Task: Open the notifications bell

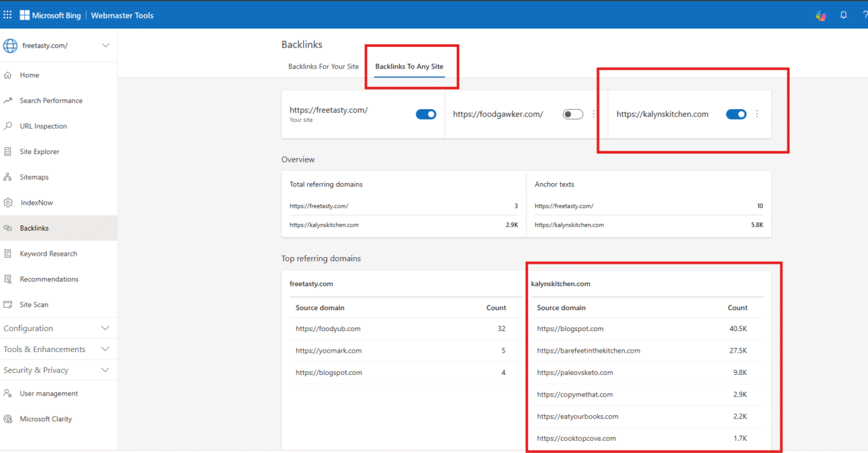Action: point(844,15)
